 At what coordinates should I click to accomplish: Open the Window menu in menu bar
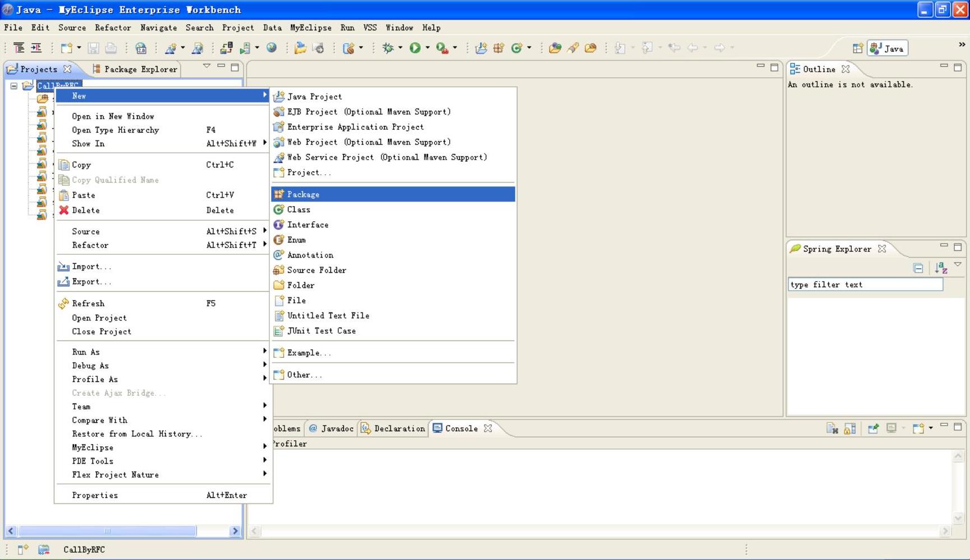pyautogui.click(x=399, y=27)
